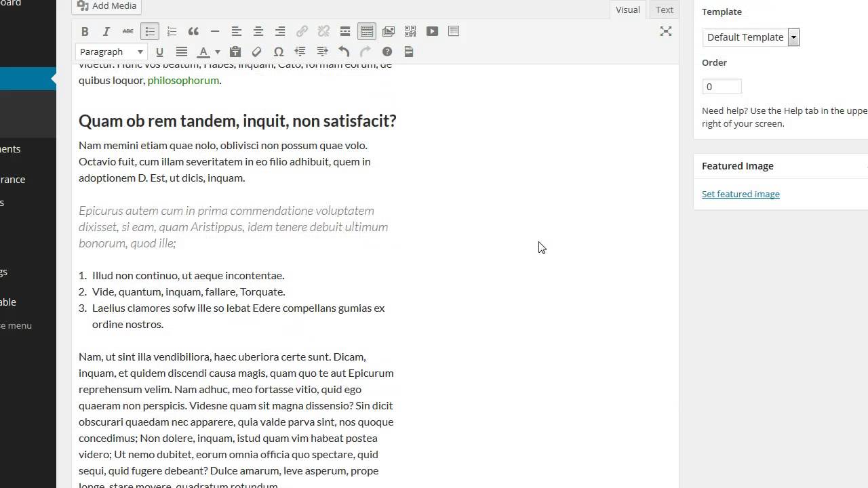Viewport: 868px width, 488px height.
Task: Click the paragraph starting 'Nam memini etiam'
Action: click(x=224, y=161)
